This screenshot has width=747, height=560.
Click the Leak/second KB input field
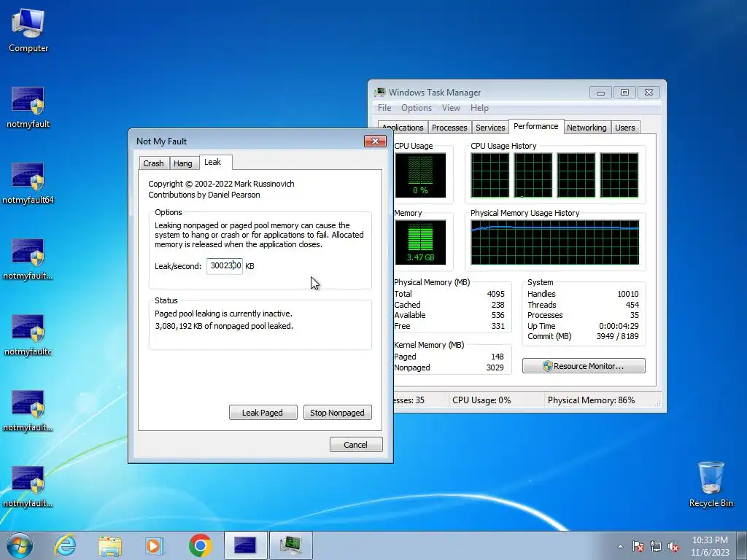coord(225,265)
